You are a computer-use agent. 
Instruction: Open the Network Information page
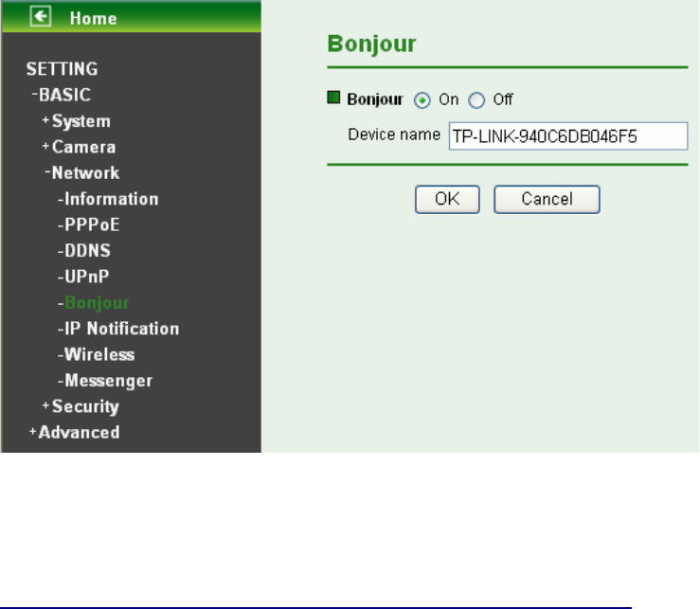(x=108, y=199)
